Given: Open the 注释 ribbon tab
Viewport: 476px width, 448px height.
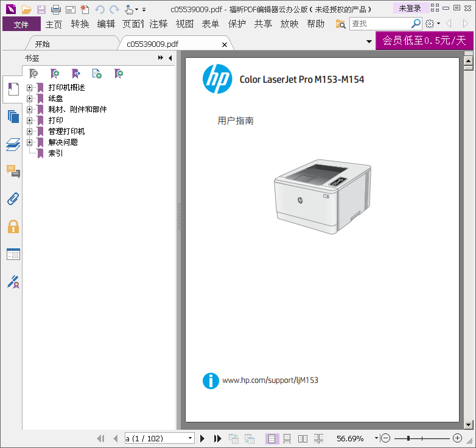Looking at the screenshot, I should 158,24.
